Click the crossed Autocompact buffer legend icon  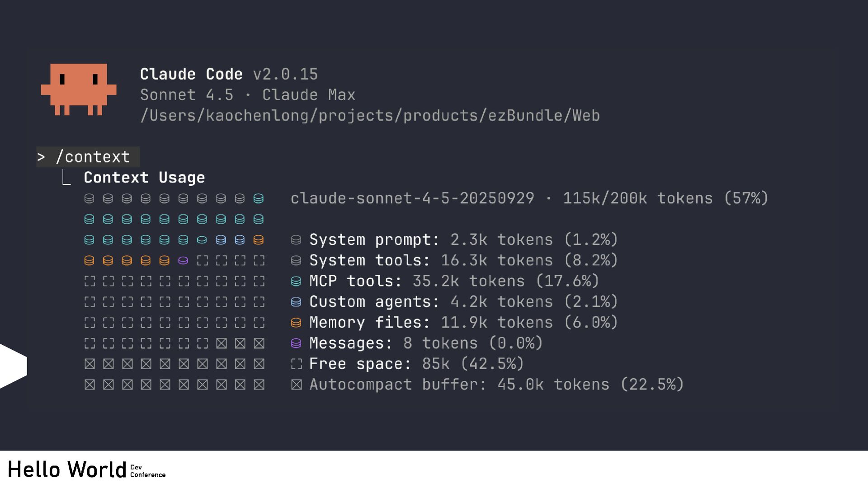[296, 385]
